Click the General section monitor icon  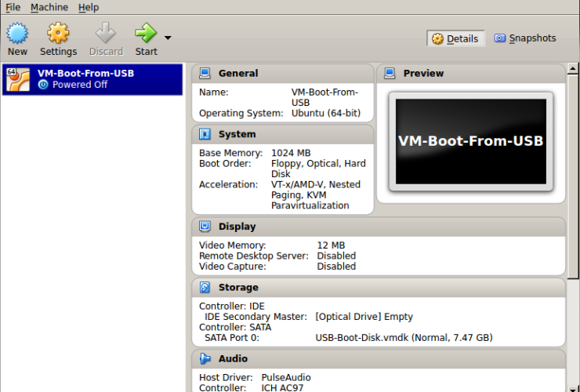pos(205,74)
